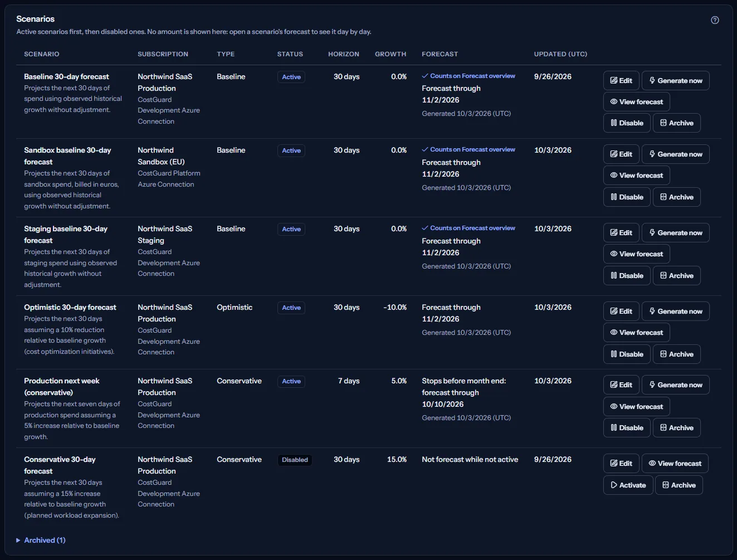Archive the Sandbox baseline 30-day forecast

(676, 197)
